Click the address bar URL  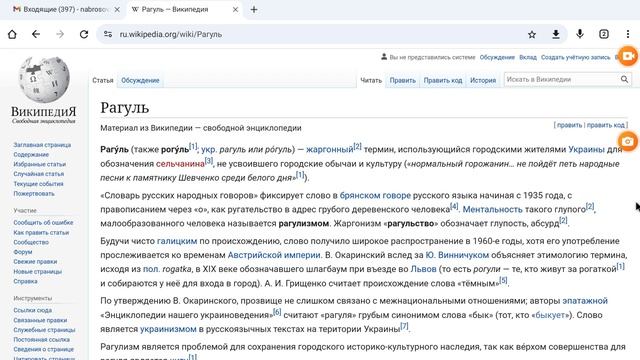click(171, 34)
